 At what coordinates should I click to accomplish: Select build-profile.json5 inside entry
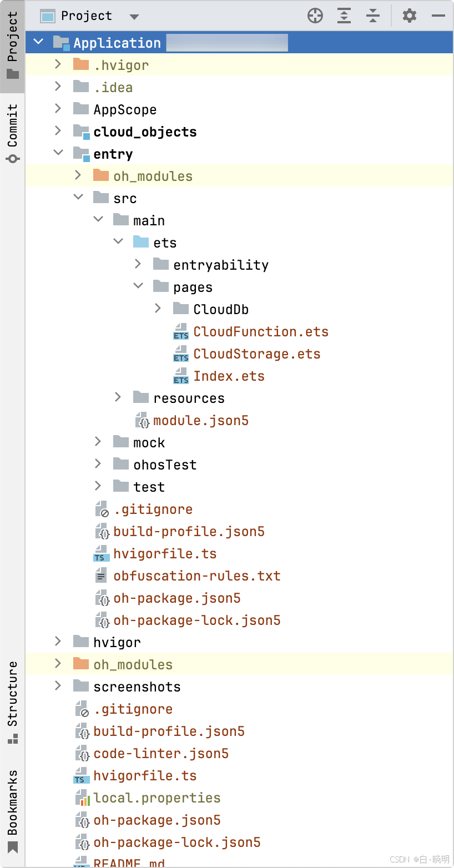(x=189, y=532)
